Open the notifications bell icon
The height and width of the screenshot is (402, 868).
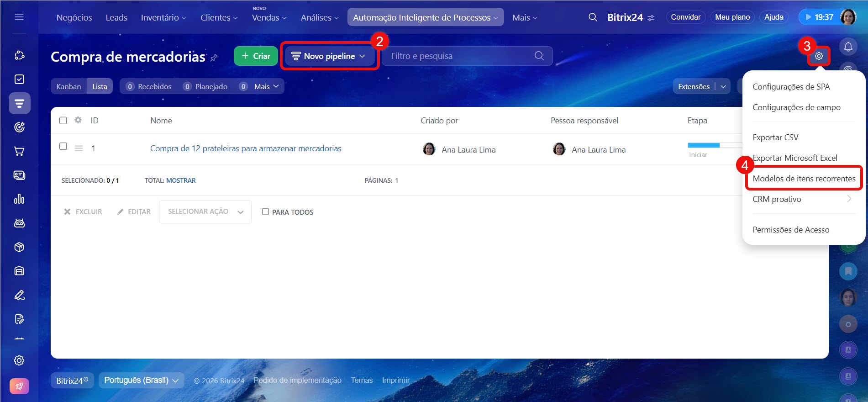(x=848, y=47)
